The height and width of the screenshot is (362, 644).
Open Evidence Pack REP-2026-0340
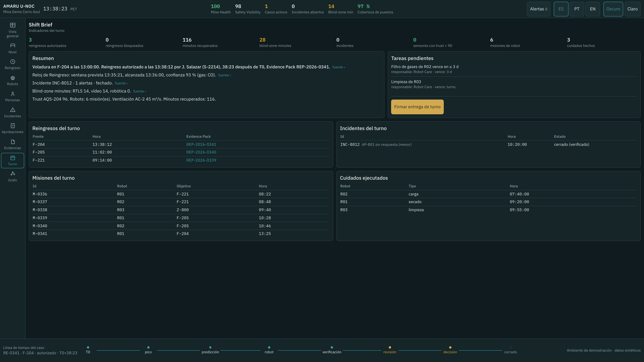[x=201, y=152]
